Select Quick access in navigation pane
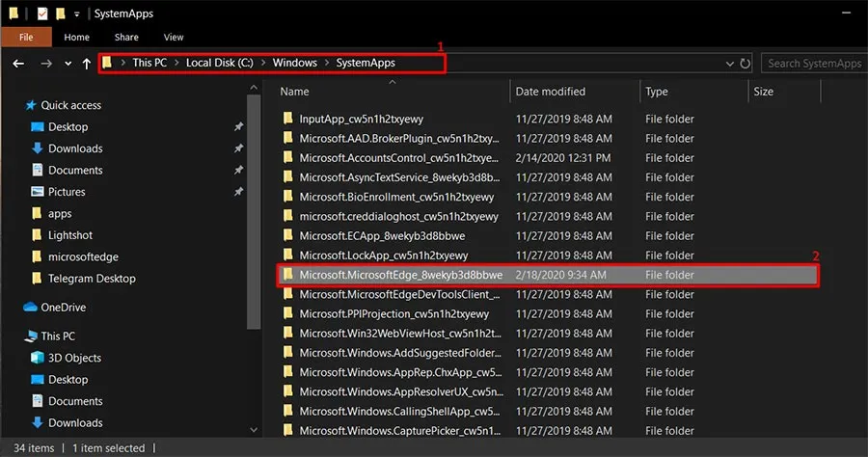The width and height of the screenshot is (868, 457). pyautogui.click(x=70, y=105)
